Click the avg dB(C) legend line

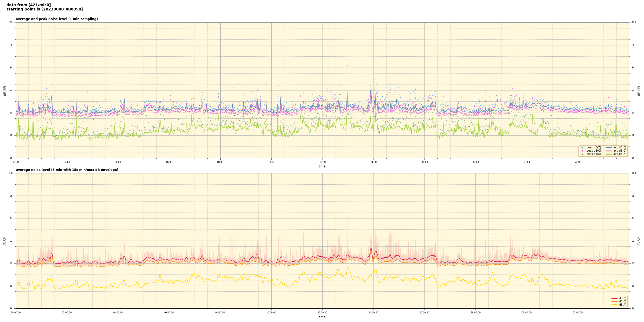[x=609, y=151]
